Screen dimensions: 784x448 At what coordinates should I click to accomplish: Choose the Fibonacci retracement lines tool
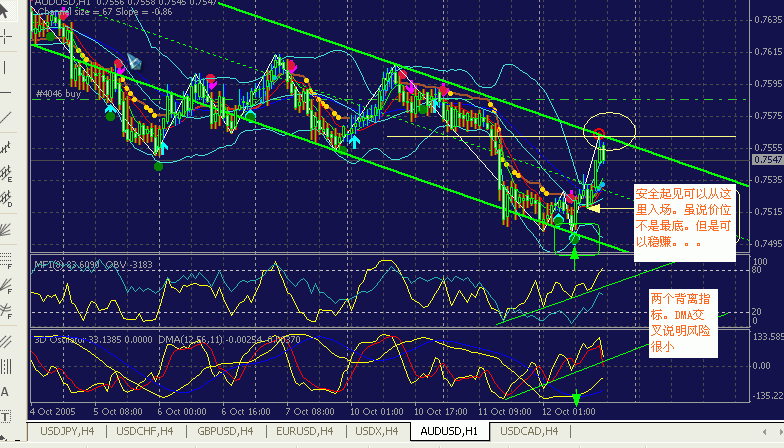pos(6,260)
